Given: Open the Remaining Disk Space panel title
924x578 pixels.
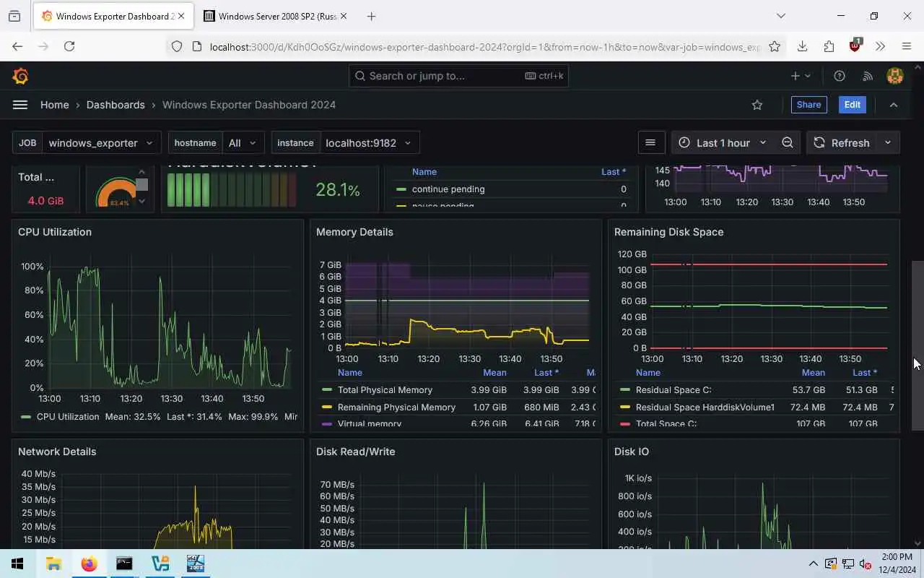Looking at the screenshot, I should coord(668,232).
